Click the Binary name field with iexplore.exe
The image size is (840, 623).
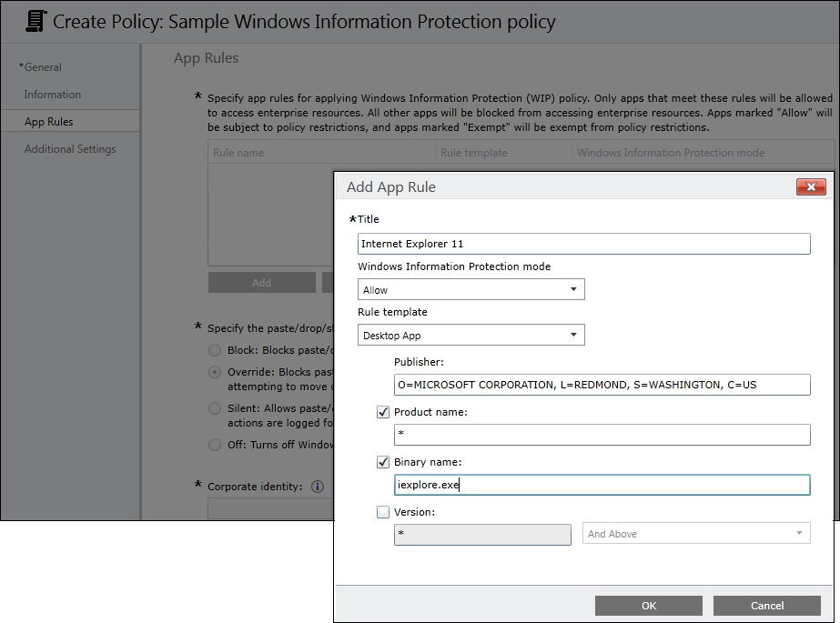(602, 485)
